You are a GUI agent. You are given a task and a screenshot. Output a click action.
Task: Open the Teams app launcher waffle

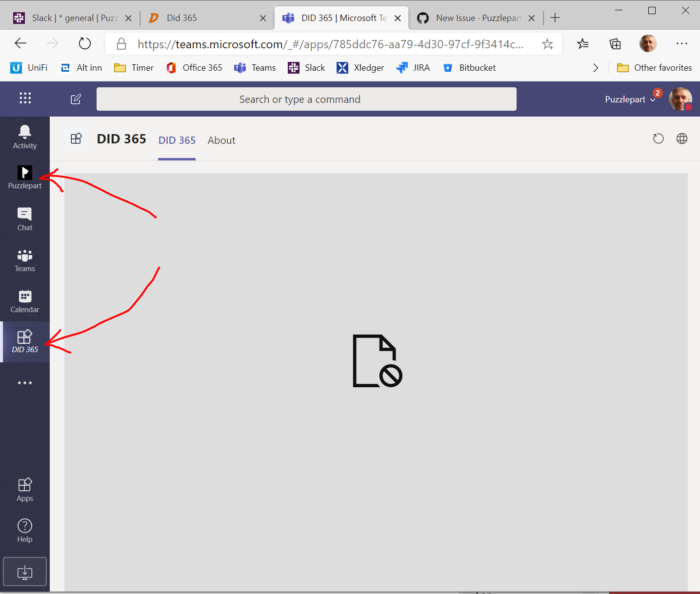tap(25, 99)
